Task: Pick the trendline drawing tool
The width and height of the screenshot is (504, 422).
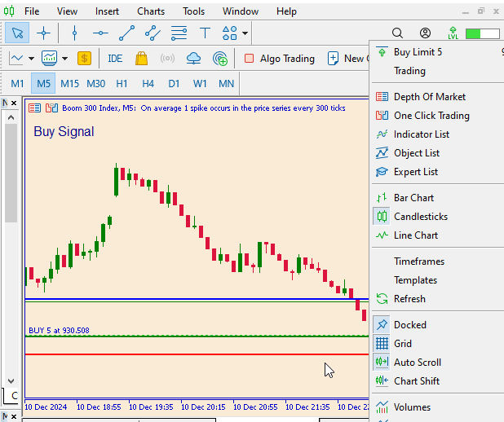Action: tap(126, 33)
